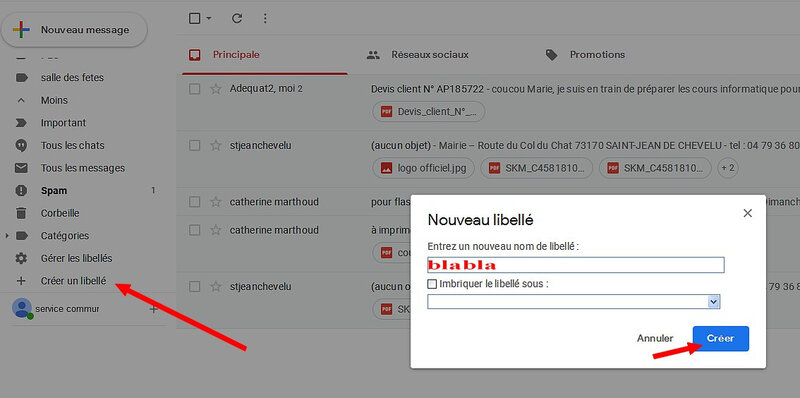The height and width of the screenshot is (398, 800).
Task: Select checkbox for à imprim catherine marthoud email
Action: 194,230
